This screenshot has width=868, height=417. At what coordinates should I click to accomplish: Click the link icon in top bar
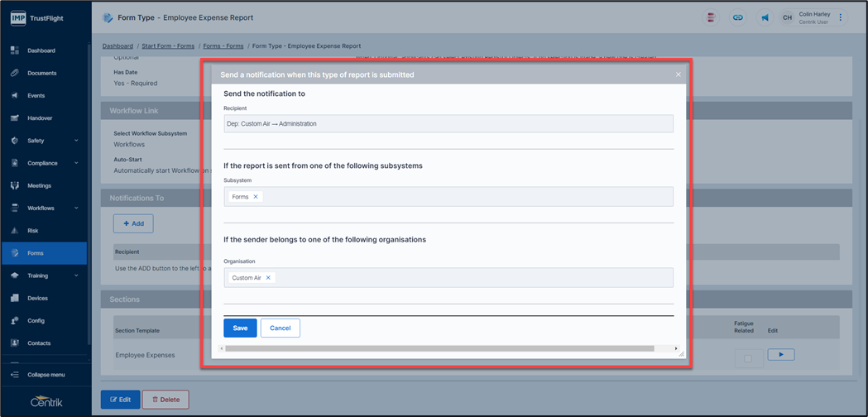pos(738,17)
